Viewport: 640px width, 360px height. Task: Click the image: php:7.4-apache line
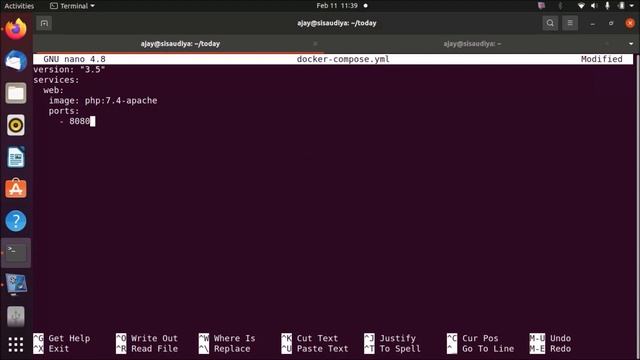[103, 100]
